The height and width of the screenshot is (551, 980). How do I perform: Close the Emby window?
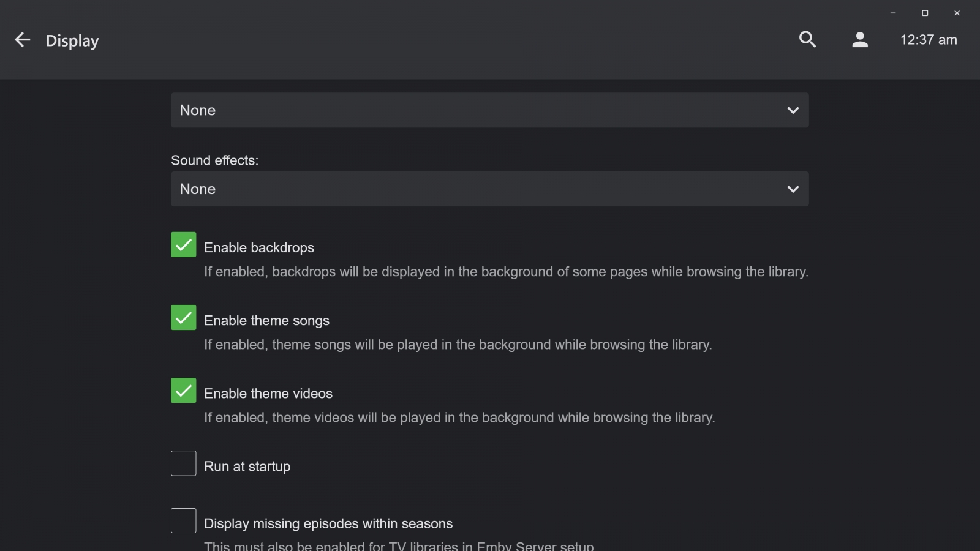(957, 13)
